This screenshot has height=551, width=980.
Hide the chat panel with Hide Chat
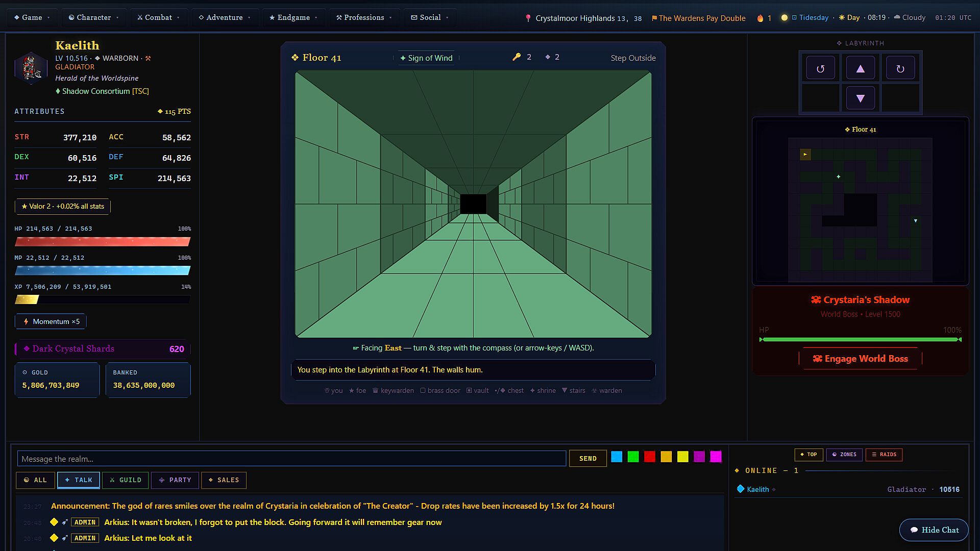pos(934,530)
